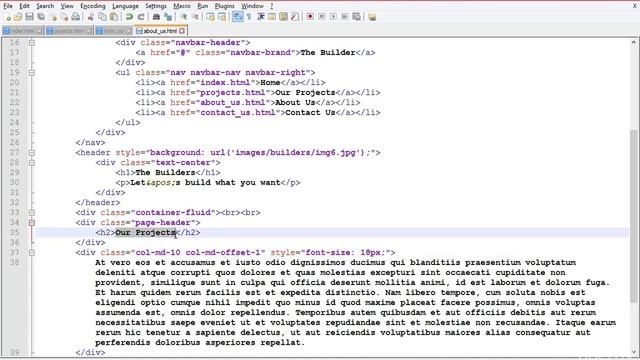Screen dimensions: 640x360
Task: Undo last change with green arrow
Action: pyautogui.click(x=129, y=17)
